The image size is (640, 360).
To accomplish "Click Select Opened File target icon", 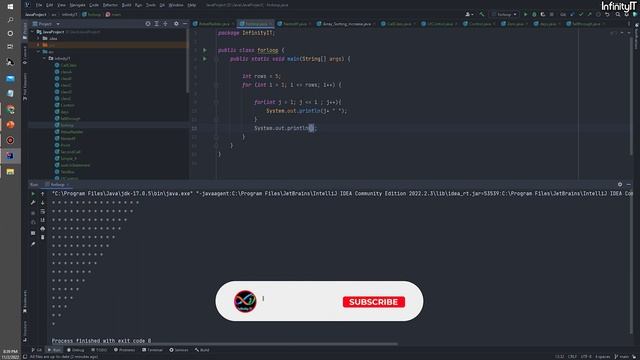I will (x=148, y=24).
